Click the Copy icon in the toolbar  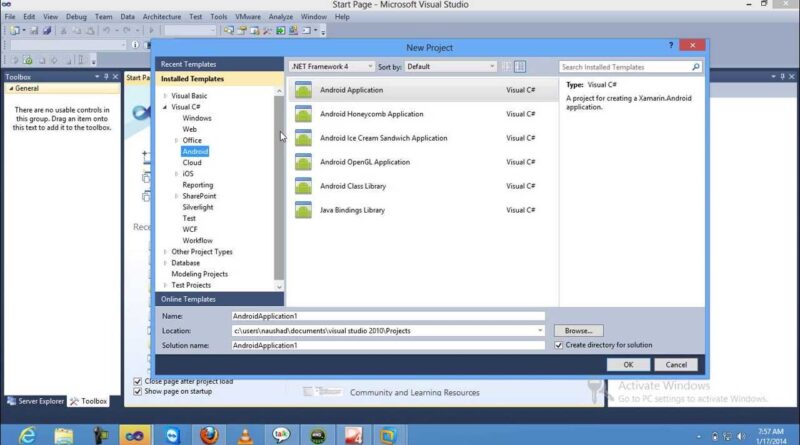tap(77, 31)
